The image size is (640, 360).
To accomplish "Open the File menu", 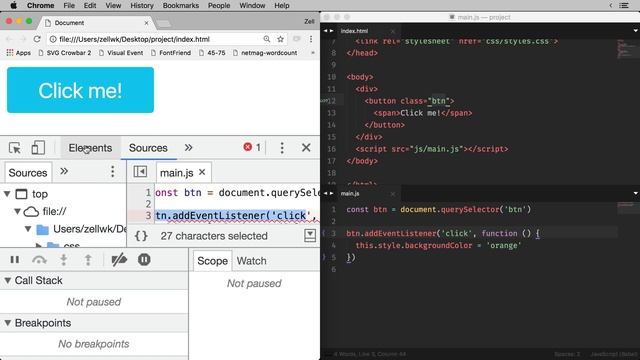I will click(69, 5).
